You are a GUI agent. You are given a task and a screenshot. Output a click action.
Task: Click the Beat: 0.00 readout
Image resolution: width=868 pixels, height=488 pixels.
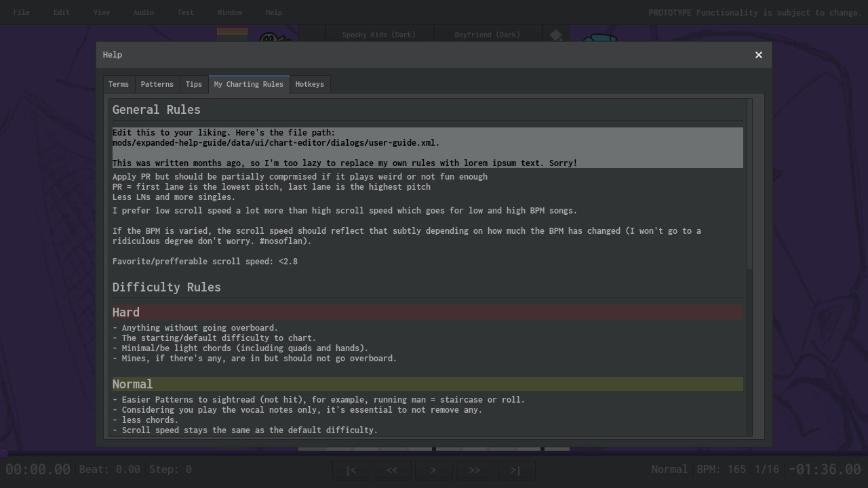[x=110, y=469]
